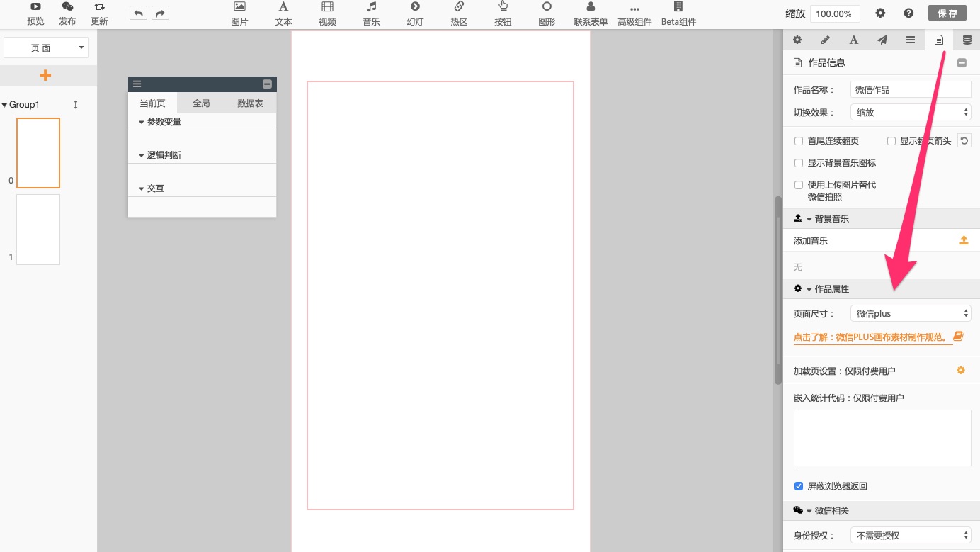This screenshot has height=552, width=980.
Task: Toggle 显示背景音乐图标 checkbox
Action: coord(799,163)
